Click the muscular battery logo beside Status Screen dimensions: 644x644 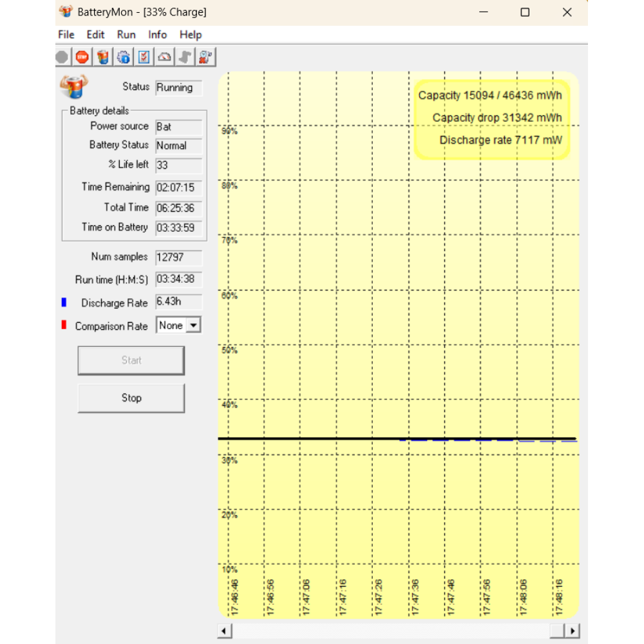pos(74,86)
